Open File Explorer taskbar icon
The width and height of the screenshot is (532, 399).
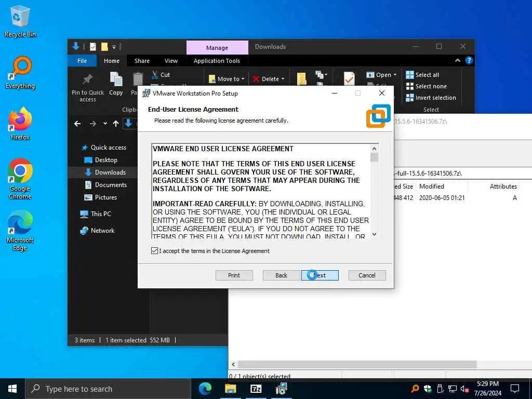coord(231,389)
